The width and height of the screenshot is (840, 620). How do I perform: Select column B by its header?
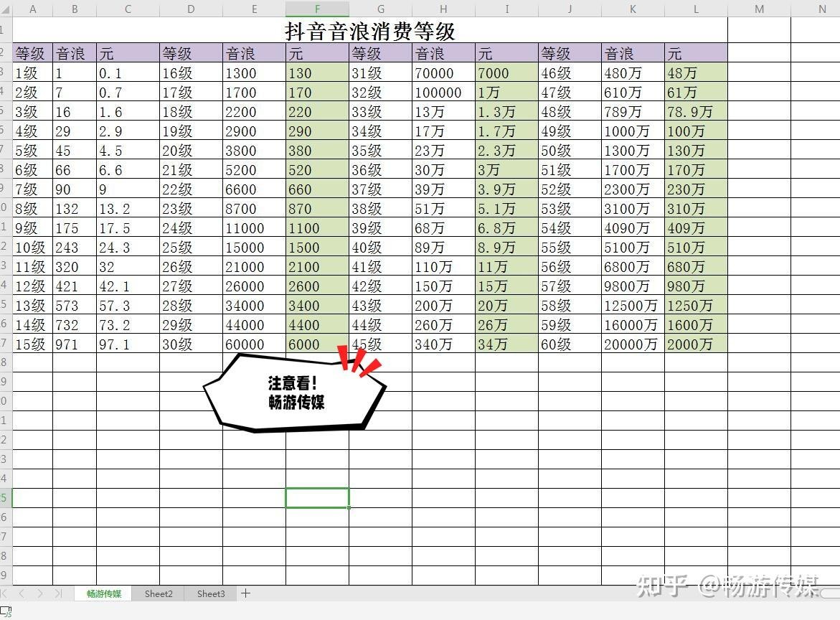click(75, 9)
